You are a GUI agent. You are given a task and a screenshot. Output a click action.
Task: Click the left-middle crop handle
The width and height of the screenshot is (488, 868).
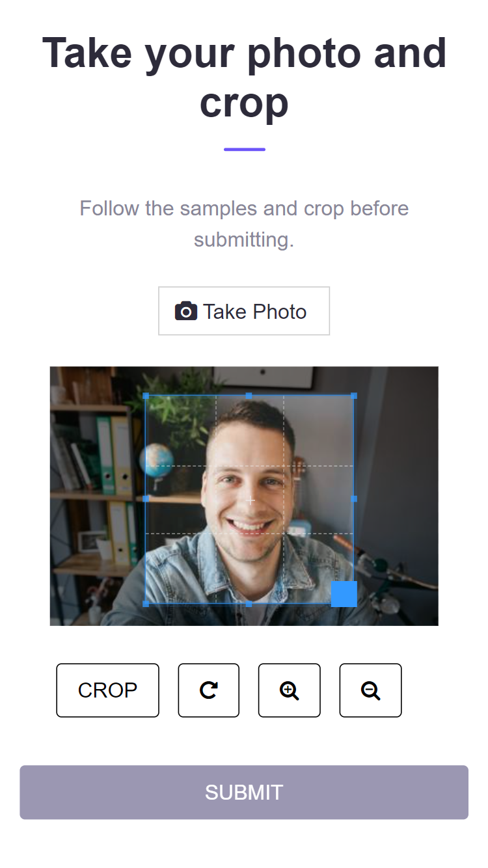click(146, 499)
